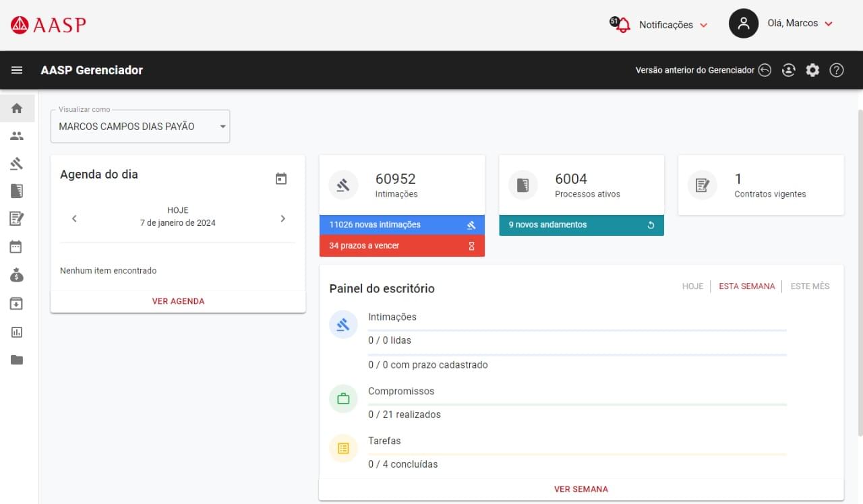
Task: Click the notifications bell icon
Action: (622, 26)
